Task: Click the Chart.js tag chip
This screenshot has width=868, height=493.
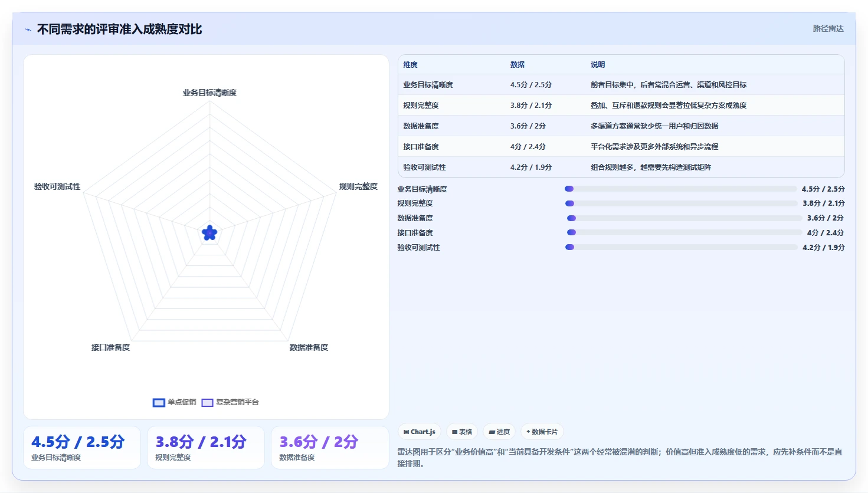Action: pyautogui.click(x=419, y=432)
